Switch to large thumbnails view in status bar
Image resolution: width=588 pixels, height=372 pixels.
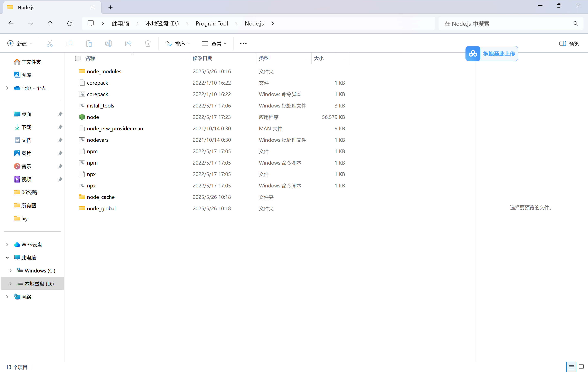point(581,367)
